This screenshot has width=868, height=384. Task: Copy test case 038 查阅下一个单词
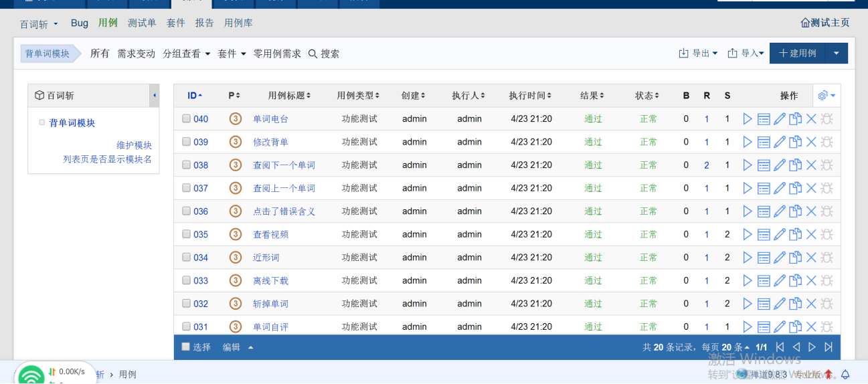point(795,165)
